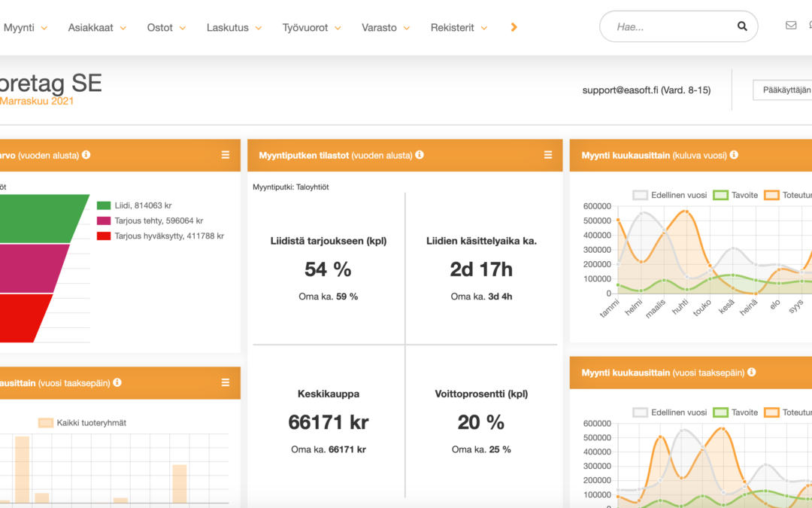Click Marraskuu 2021 date text
The width and height of the screenshot is (812, 508).
pos(37,101)
